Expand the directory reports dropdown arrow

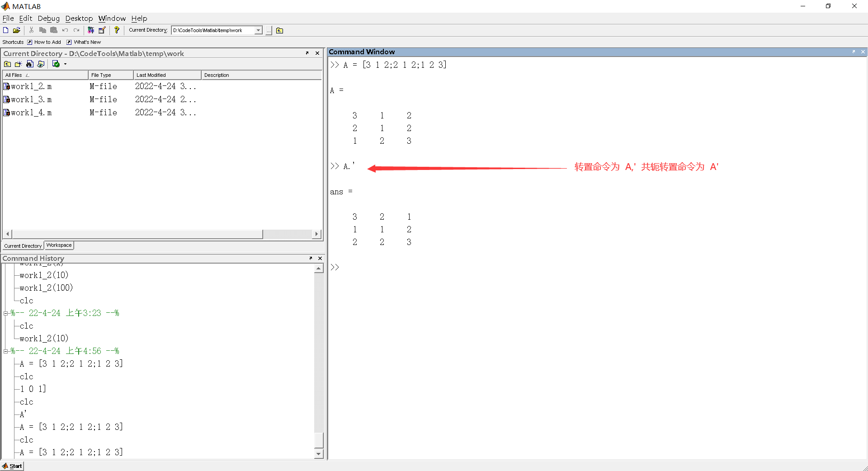tap(66, 64)
